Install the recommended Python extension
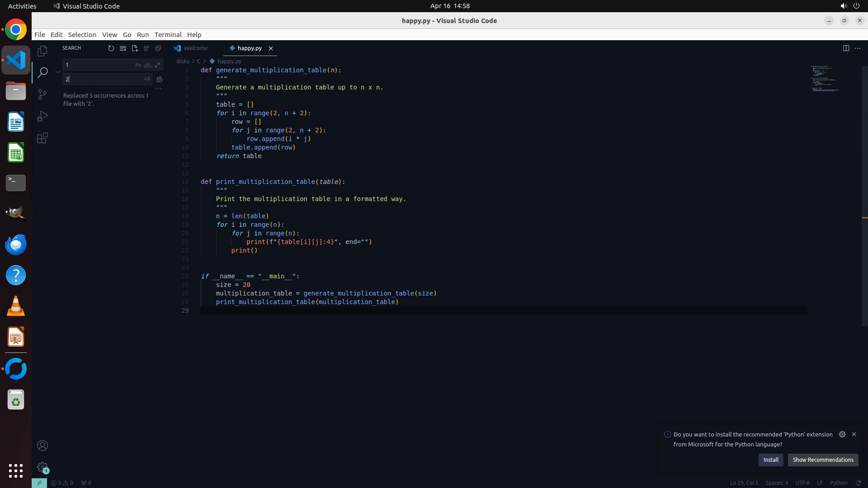 771,460
